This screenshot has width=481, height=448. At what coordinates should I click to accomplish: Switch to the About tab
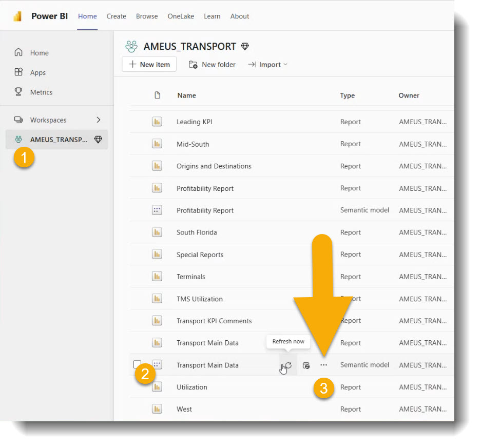(x=240, y=16)
